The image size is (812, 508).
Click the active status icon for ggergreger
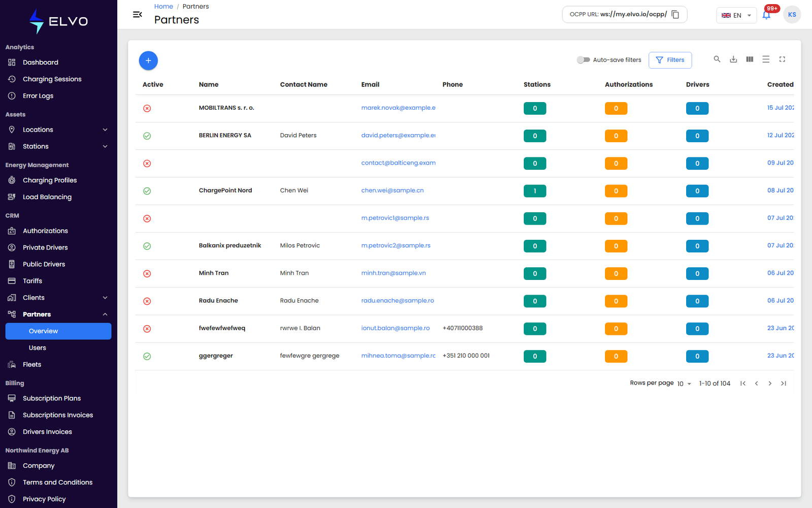tap(147, 356)
